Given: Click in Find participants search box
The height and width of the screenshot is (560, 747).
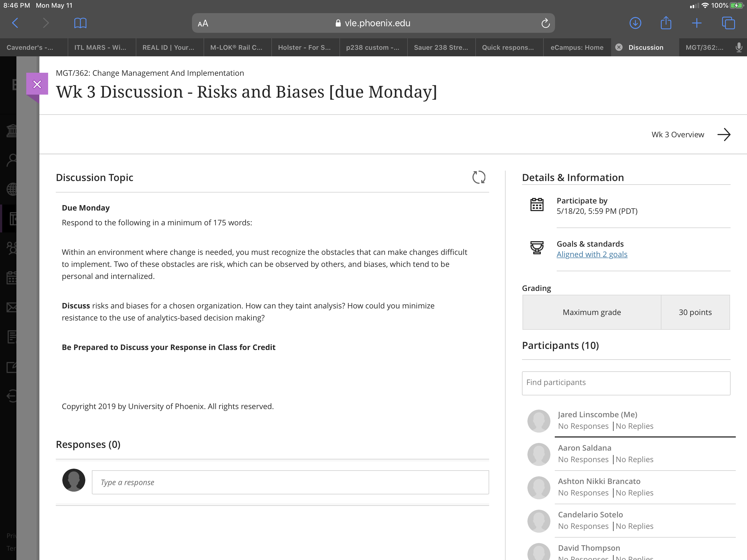Looking at the screenshot, I should coord(626,383).
